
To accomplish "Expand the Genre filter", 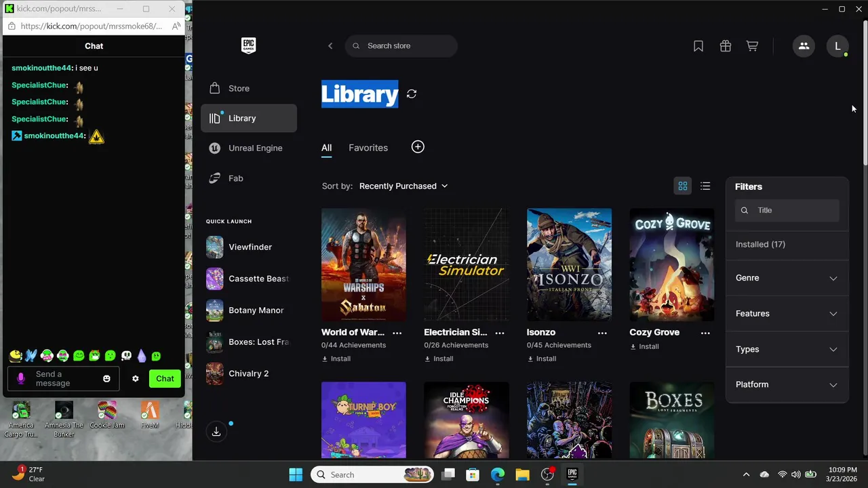I will click(787, 278).
